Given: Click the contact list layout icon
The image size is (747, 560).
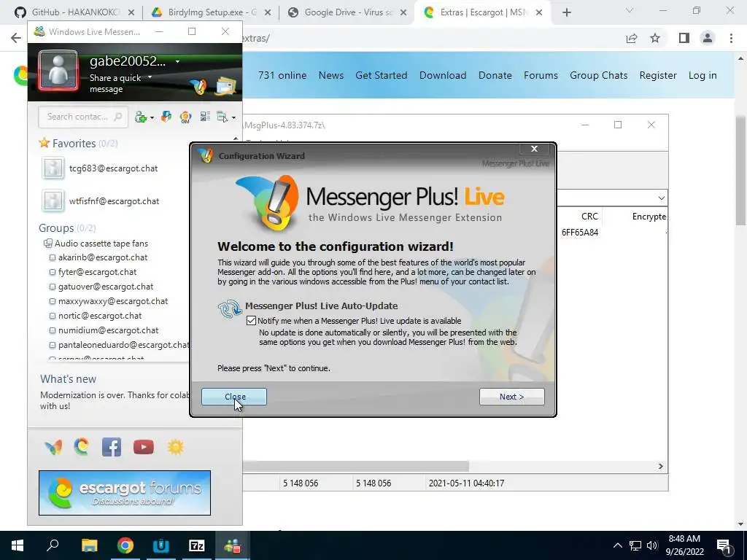Looking at the screenshot, I should pyautogui.click(x=205, y=116).
